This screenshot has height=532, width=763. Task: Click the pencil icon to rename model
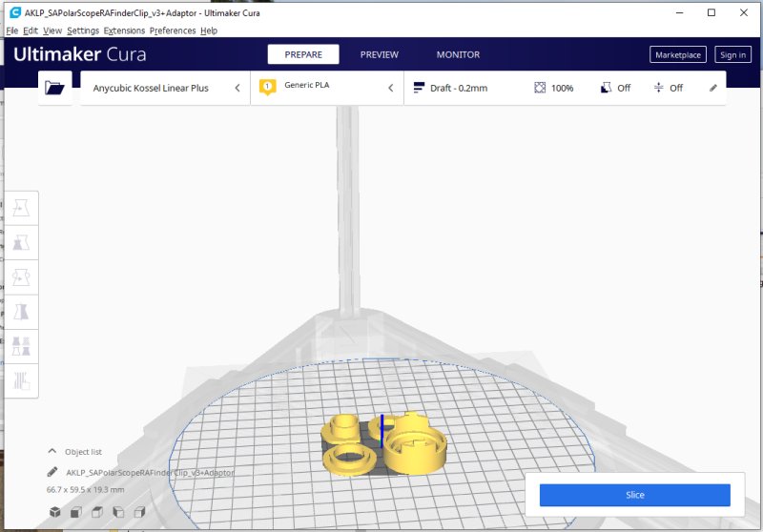click(x=52, y=472)
